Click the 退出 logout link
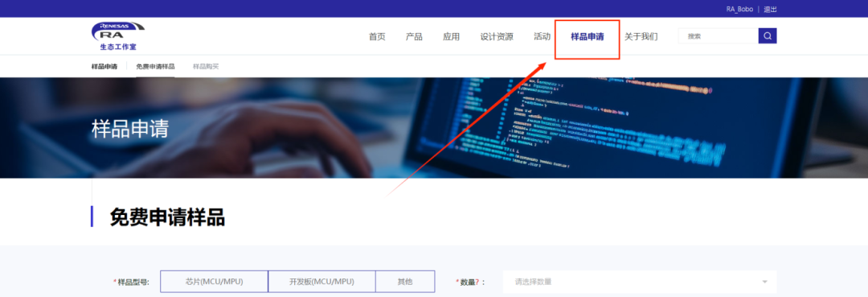Viewport: 868px width, 297px height. click(770, 10)
